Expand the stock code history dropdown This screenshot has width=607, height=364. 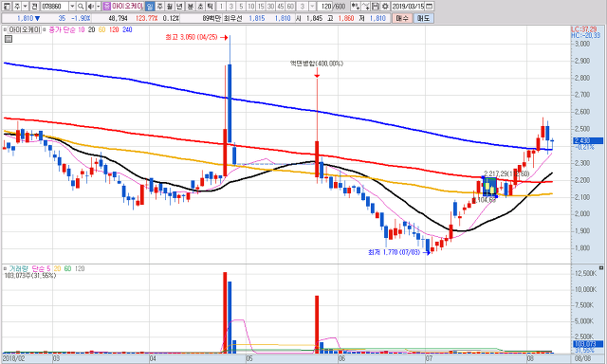click(72, 7)
